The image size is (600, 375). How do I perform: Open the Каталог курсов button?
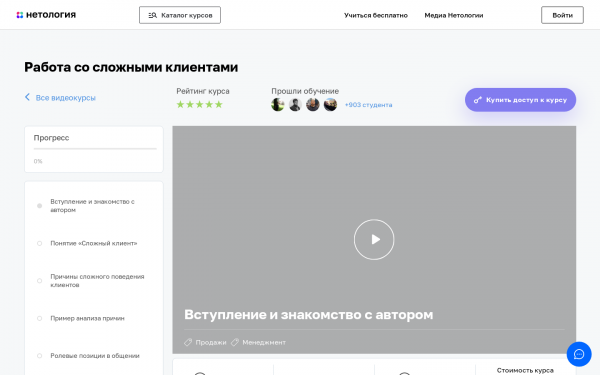(x=180, y=15)
